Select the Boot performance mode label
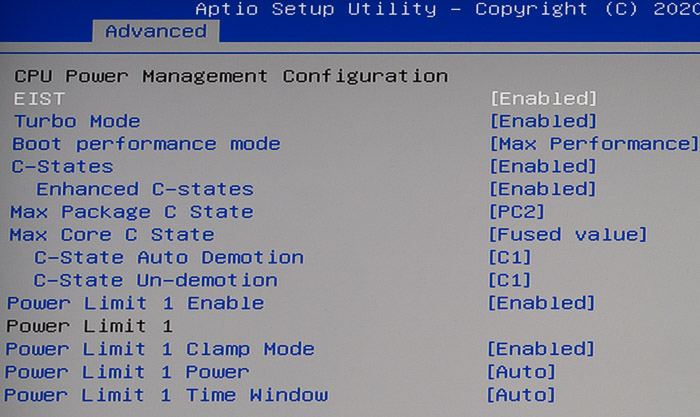 point(146,145)
